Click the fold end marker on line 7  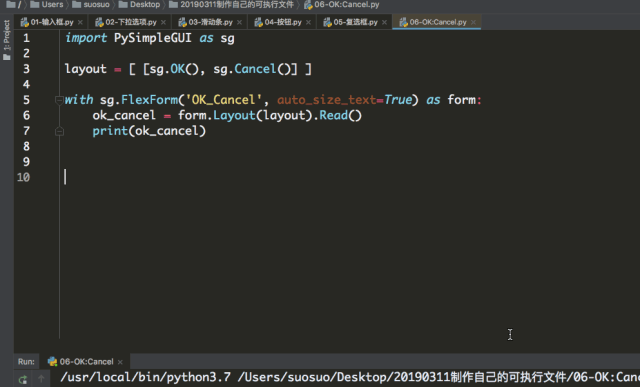[x=59, y=131]
